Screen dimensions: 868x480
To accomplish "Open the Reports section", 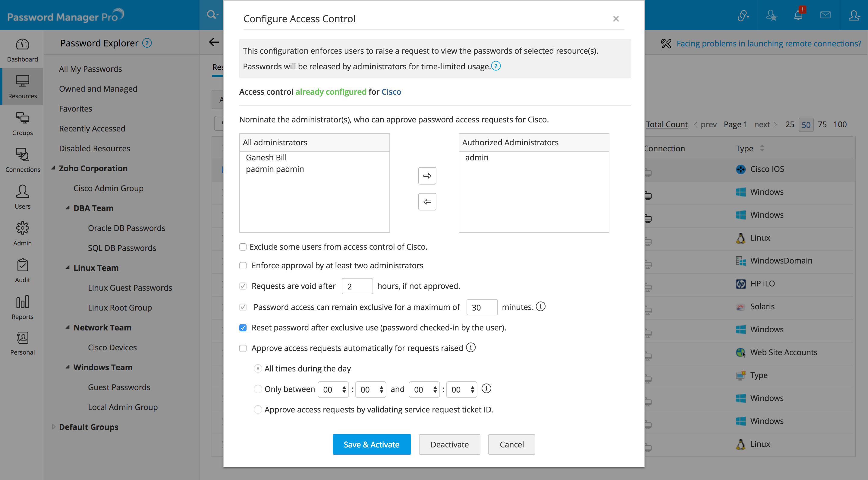I will tap(22, 308).
